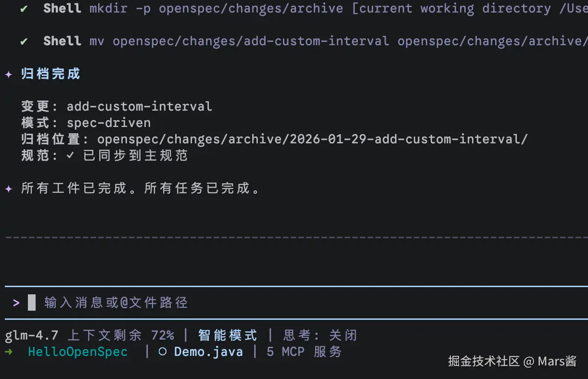Click the 上下文剩余 72% context indicator
This screenshot has height=379, width=588.
pyautogui.click(x=121, y=335)
